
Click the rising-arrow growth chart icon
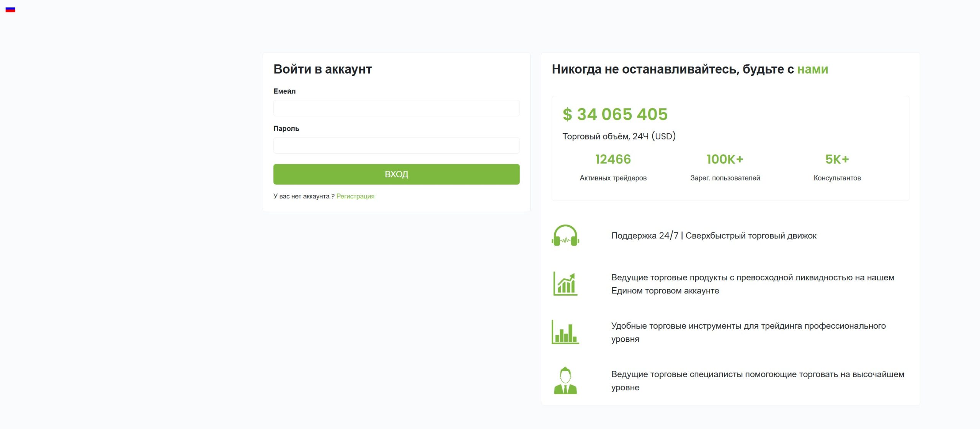pyautogui.click(x=565, y=283)
